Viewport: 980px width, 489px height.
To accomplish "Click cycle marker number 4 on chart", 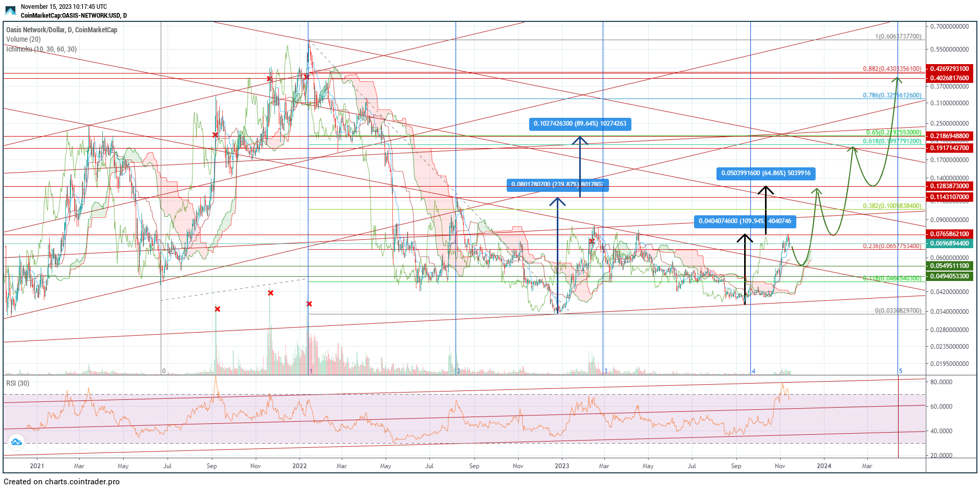I will point(754,371).
